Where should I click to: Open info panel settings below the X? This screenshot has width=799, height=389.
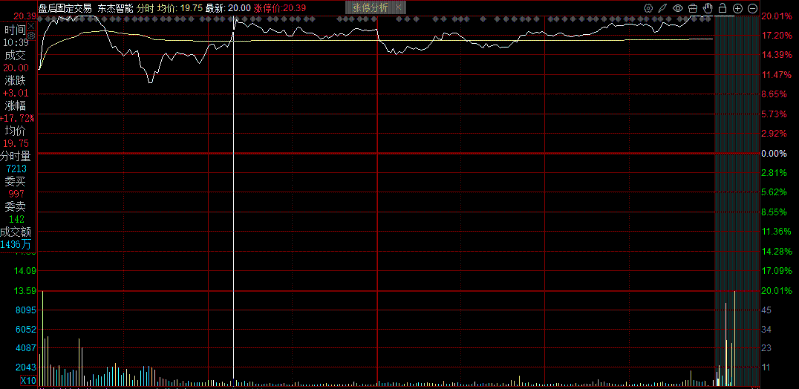pyautogui.click(x=31, y=36)
